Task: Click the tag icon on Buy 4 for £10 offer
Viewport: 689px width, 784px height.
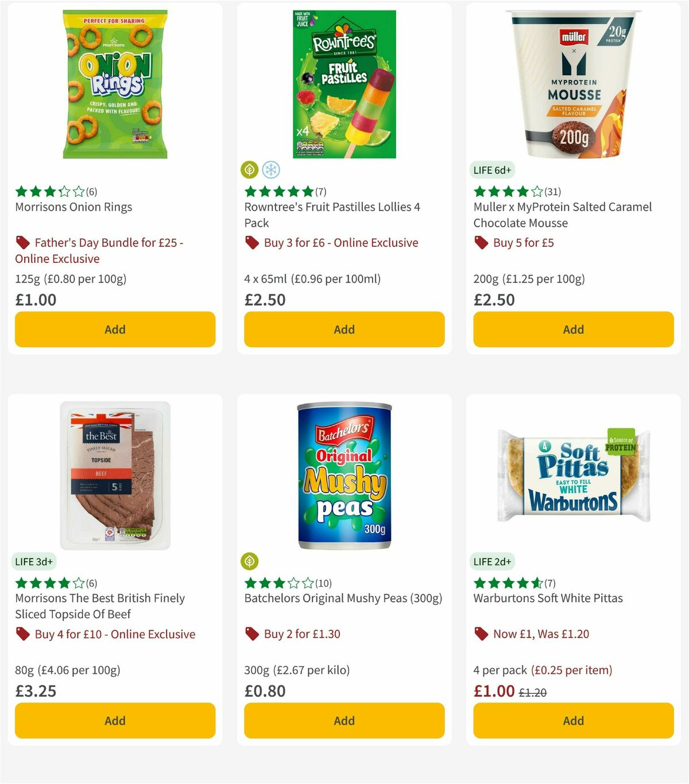Action: point(24,634)
